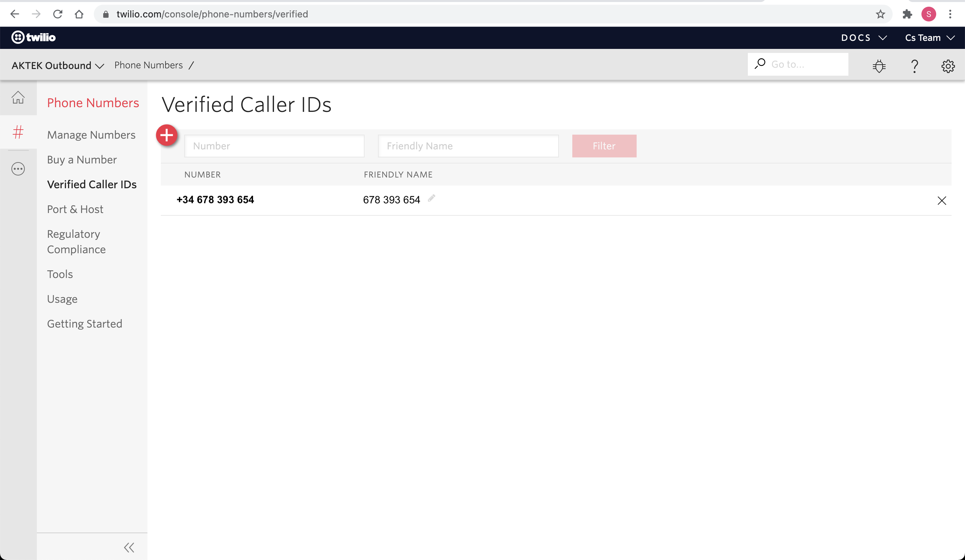Open Regulatory Compliance
Image resolution: width=965 pixels, height=560 pixels.
pyautogui.click(x=76, y=241)
